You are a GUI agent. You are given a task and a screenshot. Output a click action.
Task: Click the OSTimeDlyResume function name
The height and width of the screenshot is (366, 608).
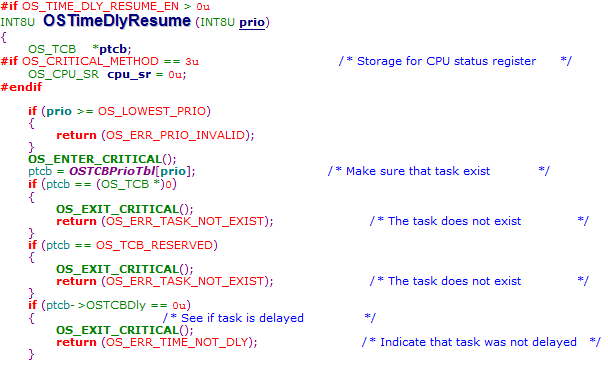pyautogui.click(x=117, y=21)
